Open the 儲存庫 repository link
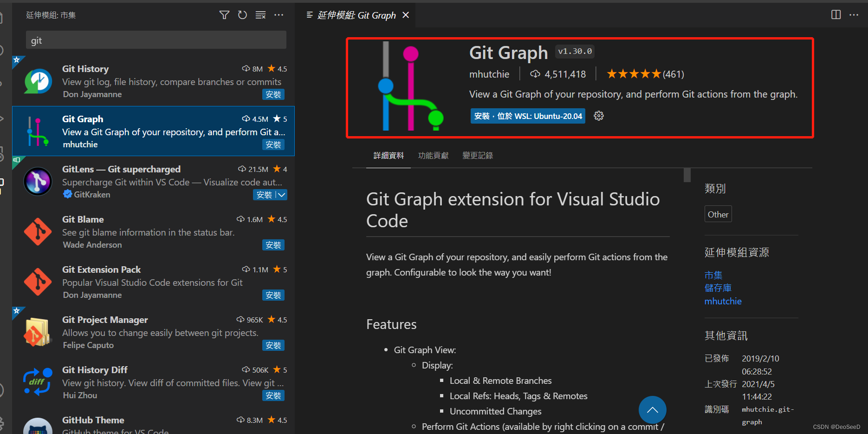The width and height of the screenshot is (868, 434). coord(718,288)
